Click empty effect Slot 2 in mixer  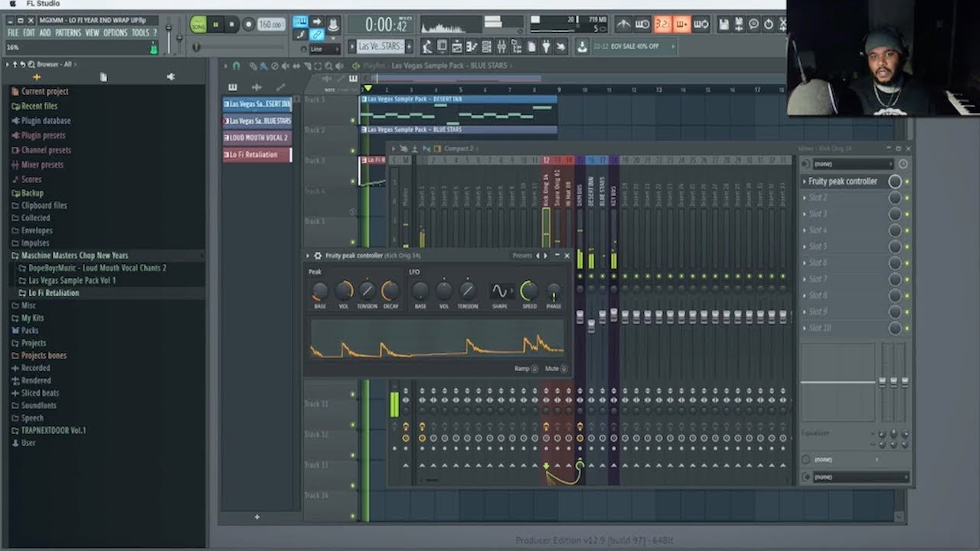click(843, 197)
